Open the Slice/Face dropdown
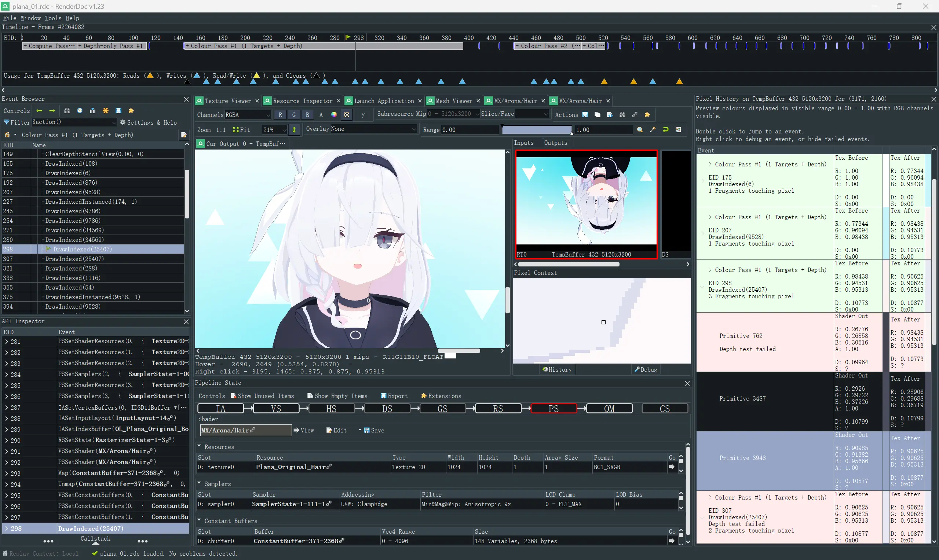Viewport: 939px width, 560px height. click(532, 114)
